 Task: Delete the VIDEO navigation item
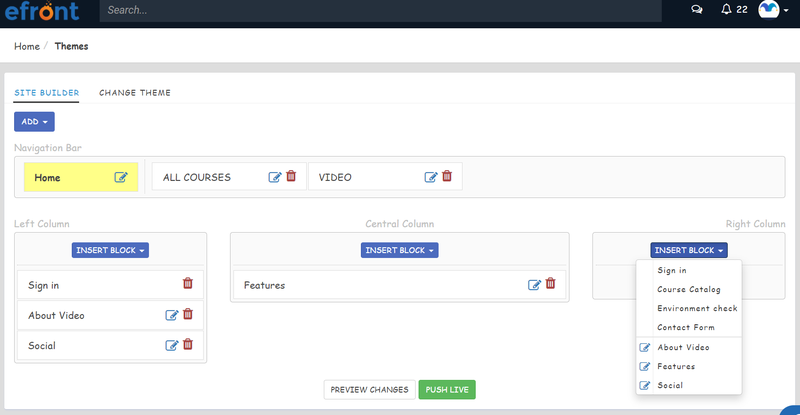[x=447, y=176]
